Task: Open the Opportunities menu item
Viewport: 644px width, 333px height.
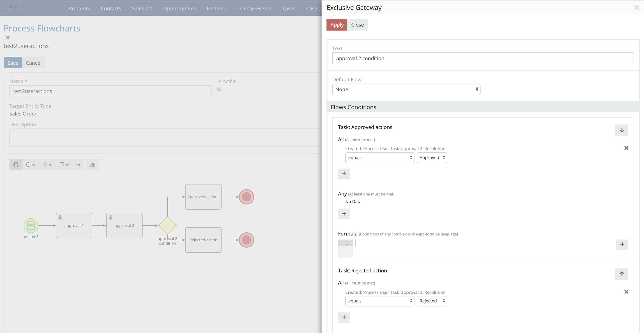Action: [179, 8]
